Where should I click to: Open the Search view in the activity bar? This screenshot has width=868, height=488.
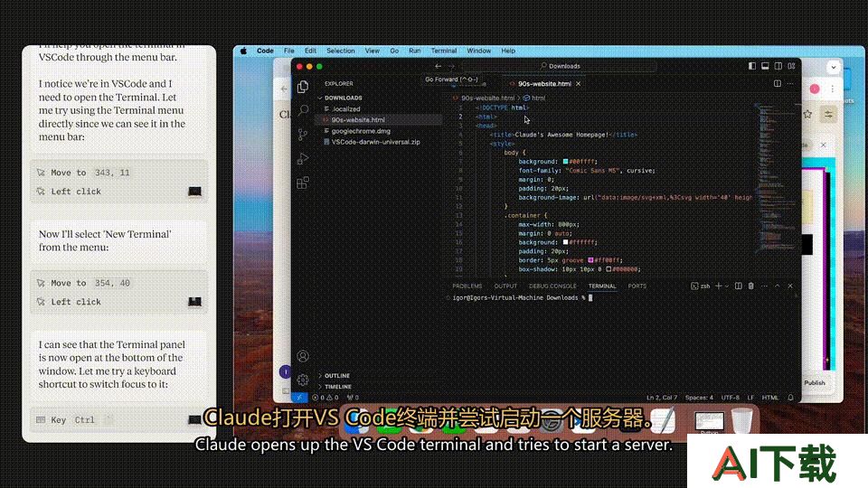pyautogui.click(x=303, y=110)
